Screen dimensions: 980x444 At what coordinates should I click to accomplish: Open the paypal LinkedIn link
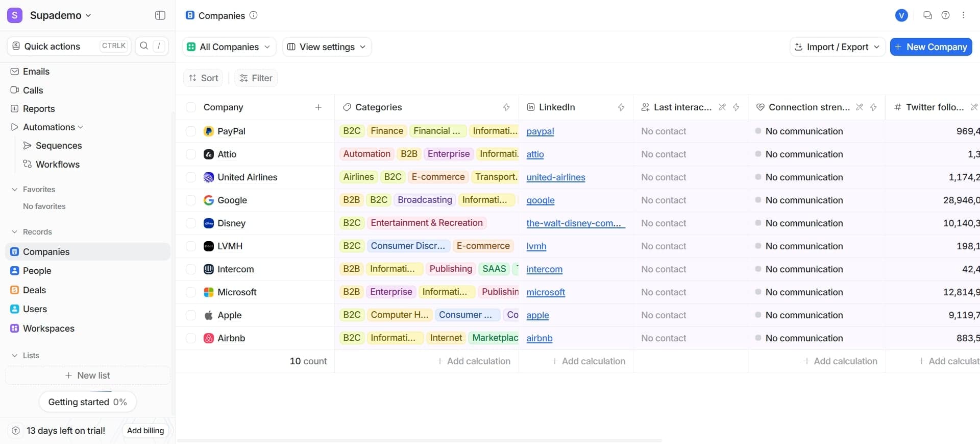tap(540, 131)
